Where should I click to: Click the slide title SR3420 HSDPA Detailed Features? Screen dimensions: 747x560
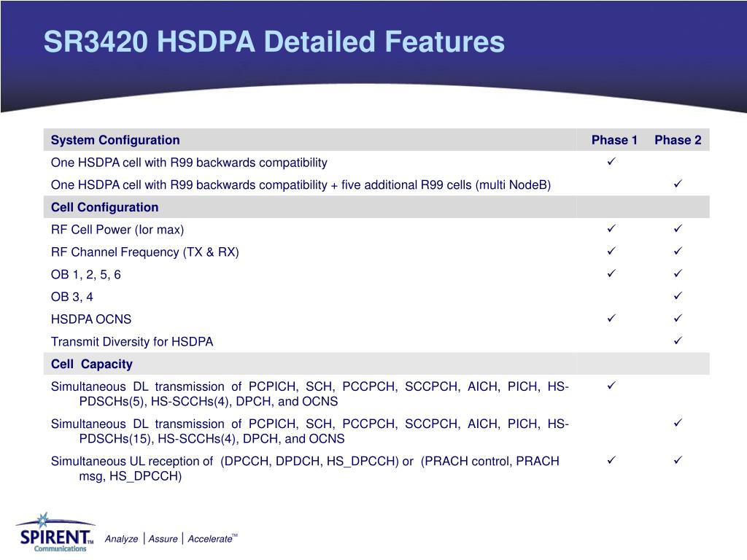(274, 42)
